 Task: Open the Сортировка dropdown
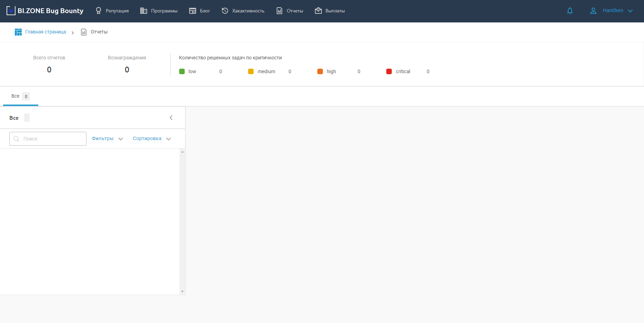click(x=152, y=139)
